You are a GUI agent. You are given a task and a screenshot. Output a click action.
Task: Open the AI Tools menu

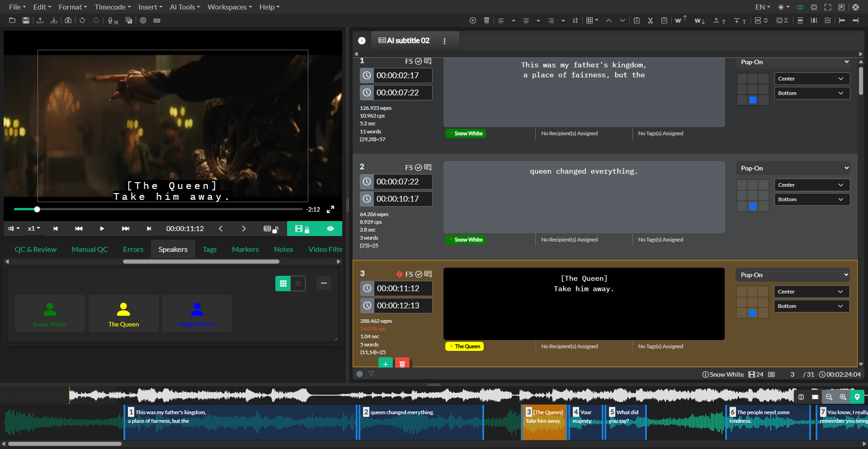coord(184,7)
